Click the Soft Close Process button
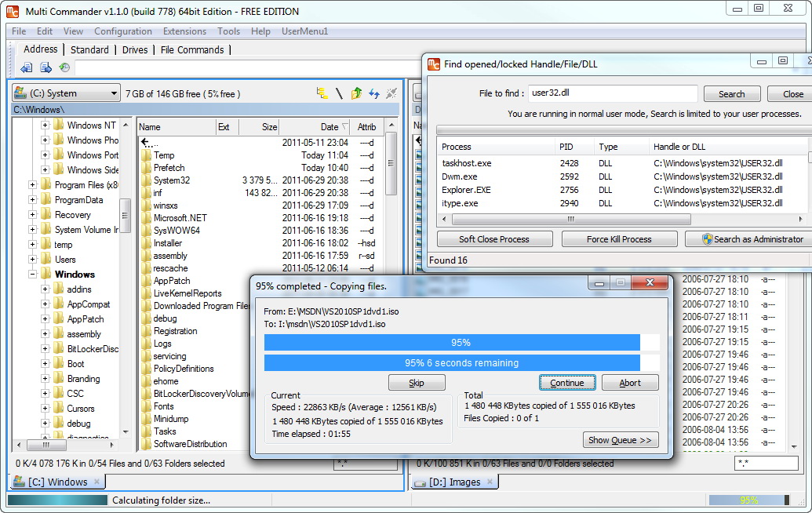 (x=494, y=239)
